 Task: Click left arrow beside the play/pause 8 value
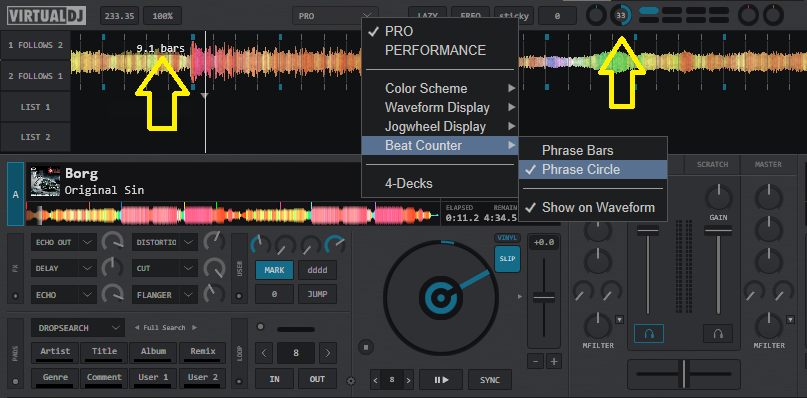click(x=376, y=380)
